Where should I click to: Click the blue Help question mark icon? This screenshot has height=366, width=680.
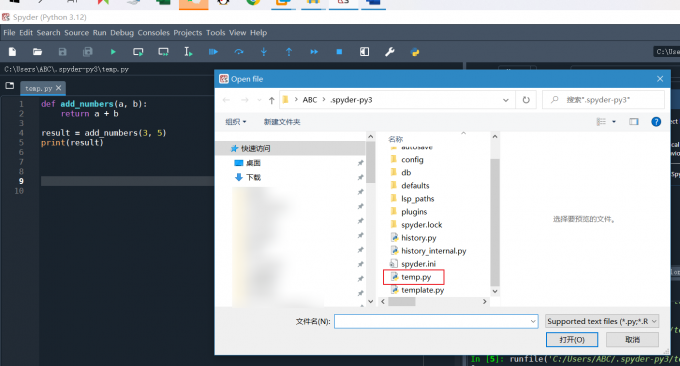click(x=656, y=122)
